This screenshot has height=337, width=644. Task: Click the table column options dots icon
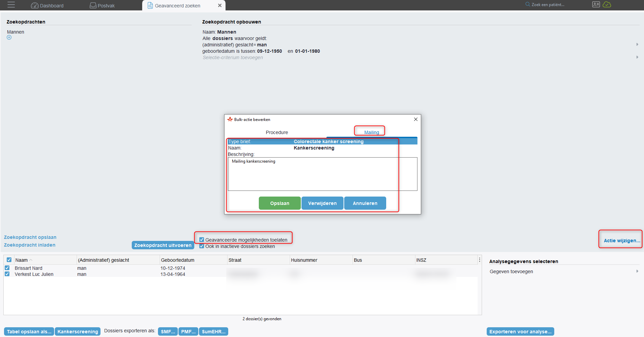(x=479, y=260)
